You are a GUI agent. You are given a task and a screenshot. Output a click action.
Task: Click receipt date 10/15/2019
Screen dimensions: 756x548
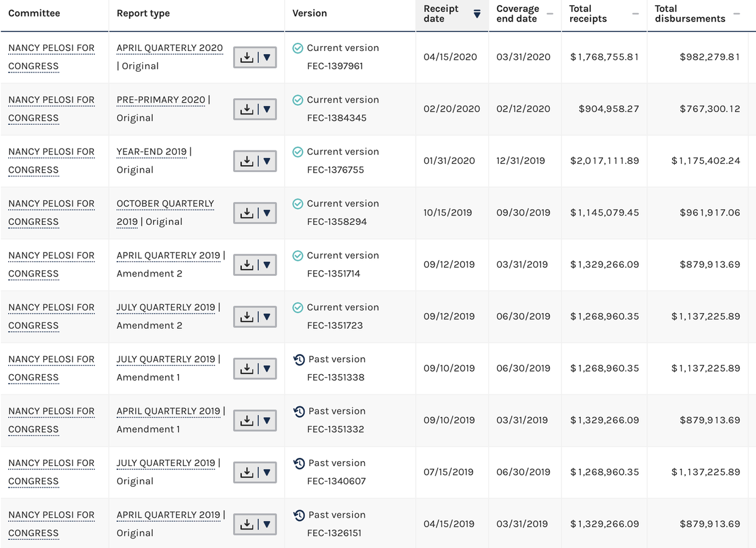pos(449,212)
